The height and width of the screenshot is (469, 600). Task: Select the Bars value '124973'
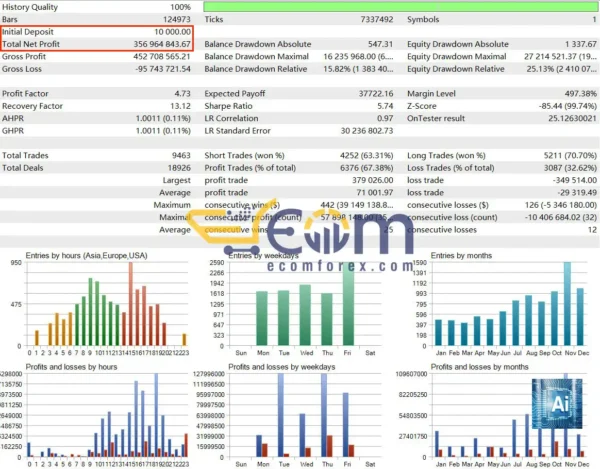click(x=176, y=20)
